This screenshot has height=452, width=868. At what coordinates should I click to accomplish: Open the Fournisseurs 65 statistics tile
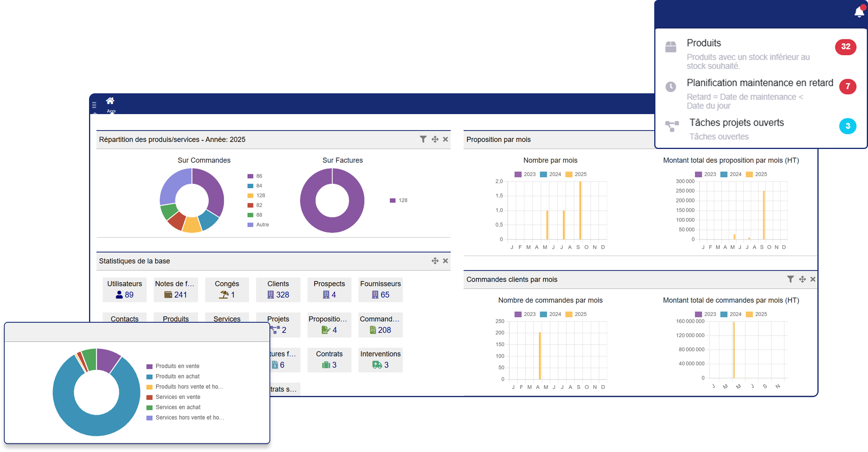click(380, 290)
